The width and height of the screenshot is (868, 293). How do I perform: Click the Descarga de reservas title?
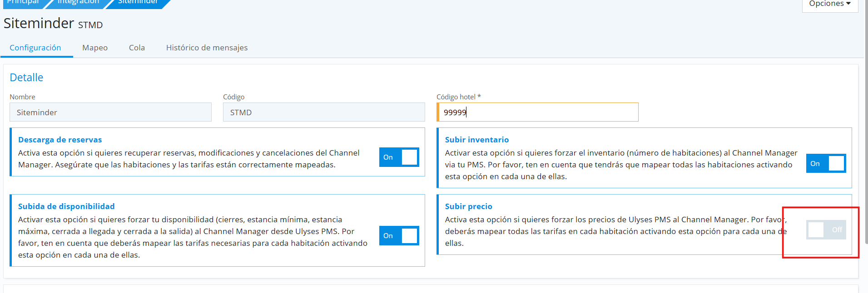[x=60, y=140]
